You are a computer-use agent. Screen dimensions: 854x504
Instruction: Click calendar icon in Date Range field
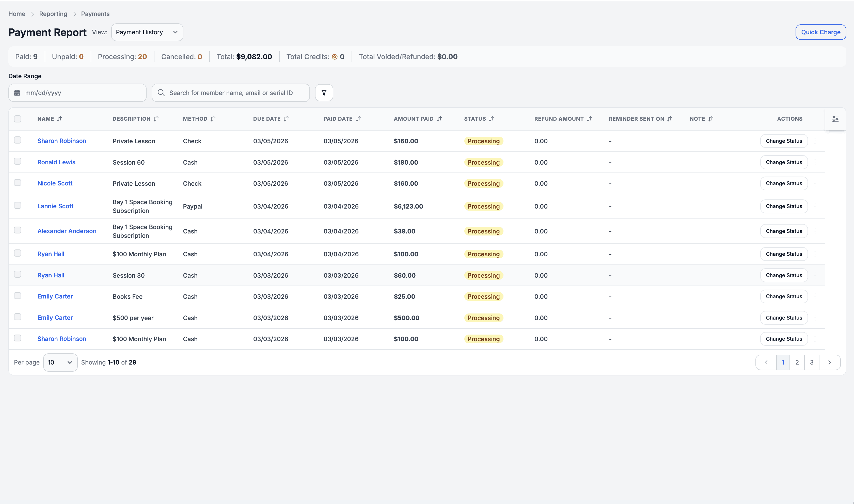[17, 93]
